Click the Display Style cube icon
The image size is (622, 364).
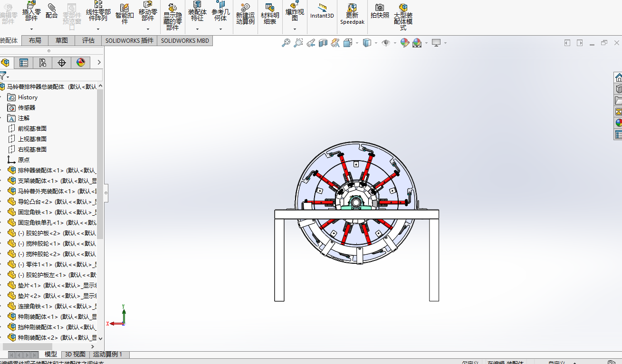367,43
